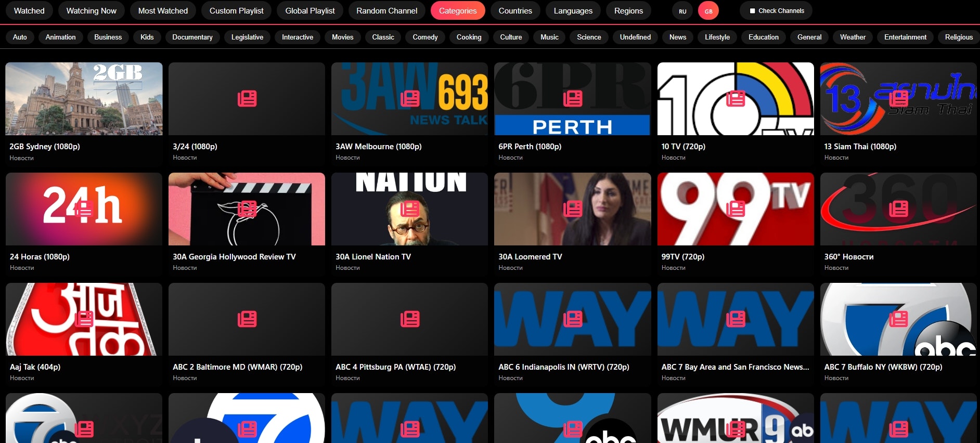This screenshot has width=980, height=443.
Task: Filter by Entertainment category
Action: [x=906, y=37]
